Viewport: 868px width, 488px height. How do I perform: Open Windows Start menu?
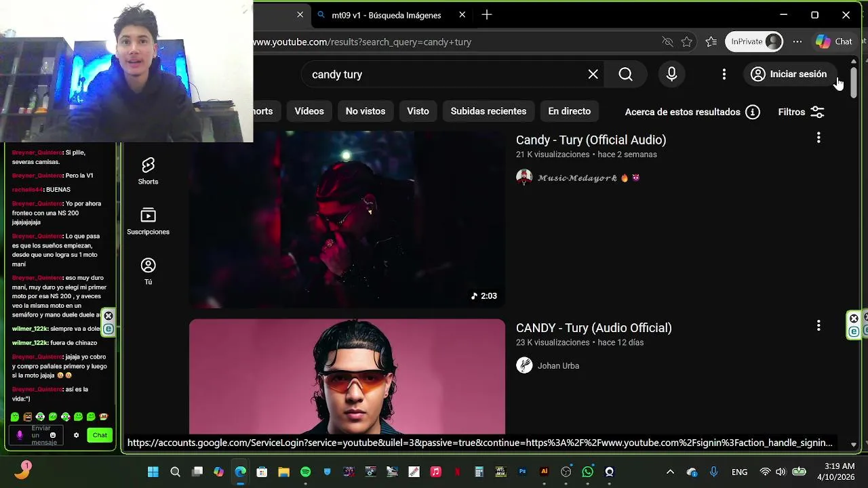(153, 472)
